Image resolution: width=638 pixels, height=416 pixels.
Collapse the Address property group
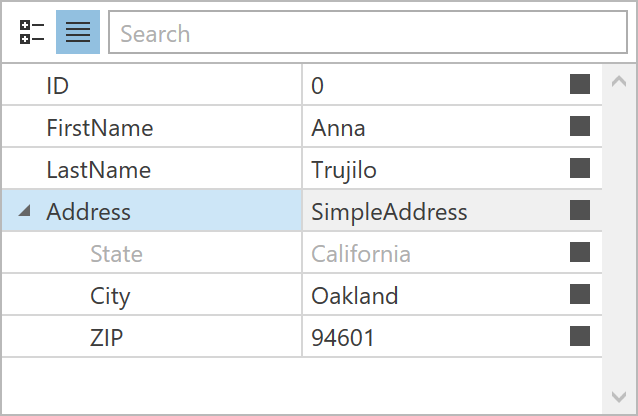pyautogui.click(x=25, y=211)
